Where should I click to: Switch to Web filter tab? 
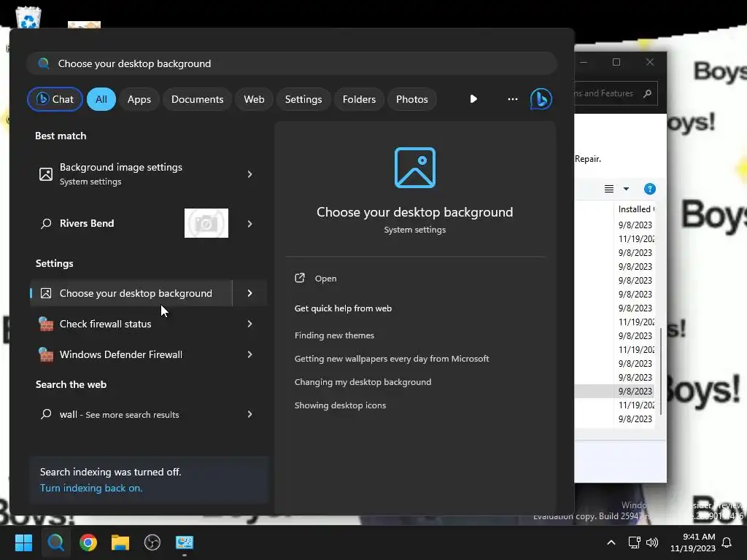pos(254,99)
